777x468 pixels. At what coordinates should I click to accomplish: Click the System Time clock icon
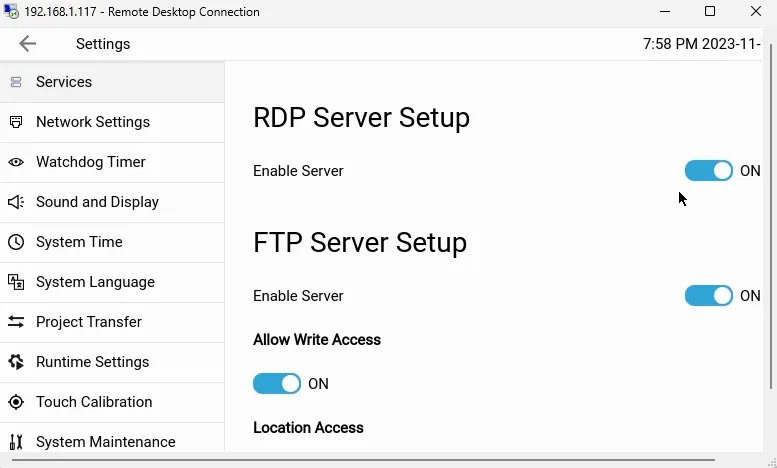(x=16, y=242)
